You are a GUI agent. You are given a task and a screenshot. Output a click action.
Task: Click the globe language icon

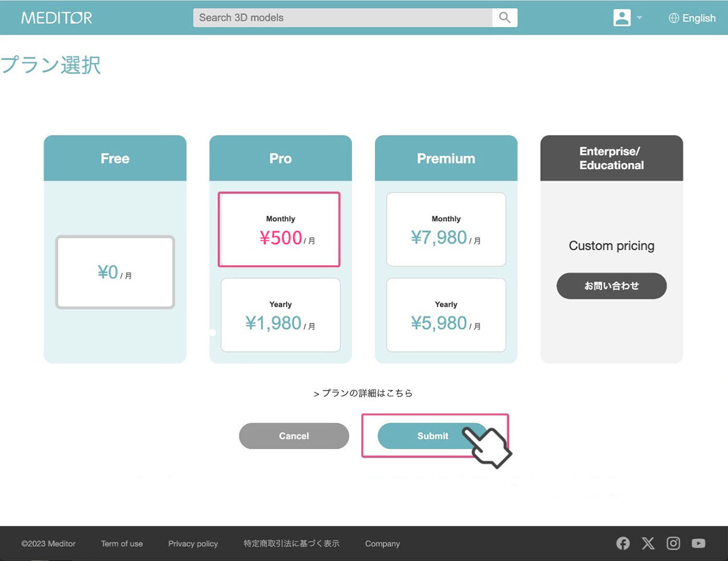[674, 18]
